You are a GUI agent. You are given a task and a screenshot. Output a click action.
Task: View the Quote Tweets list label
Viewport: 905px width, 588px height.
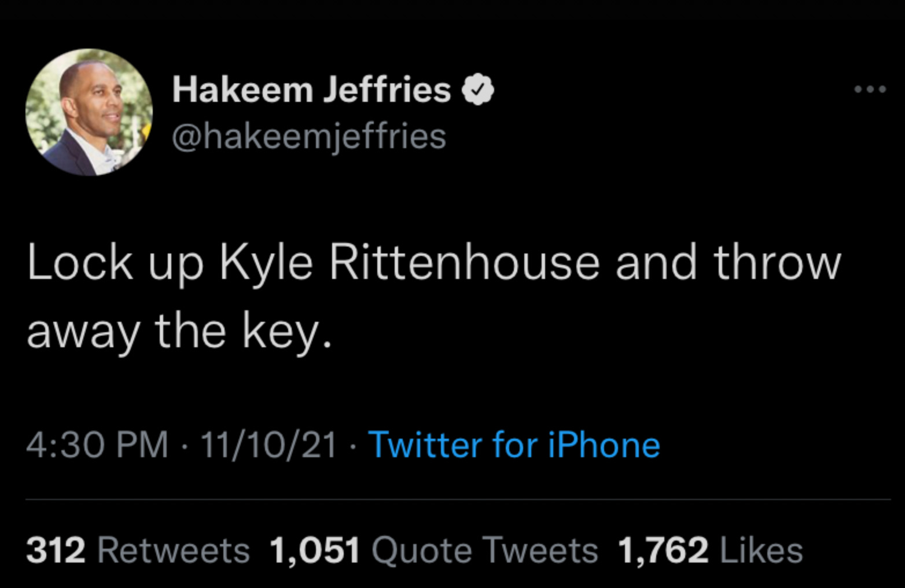tap(485, 550)
